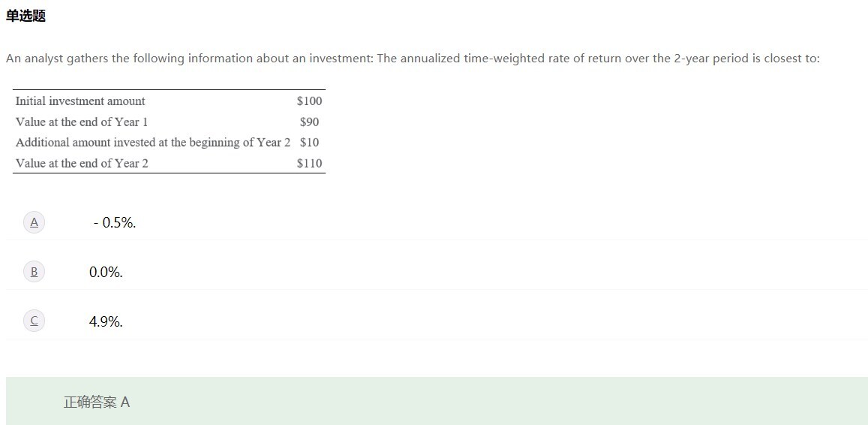Click the 单选题 heading
This screenshot has height=425, width=868.
[x=26, y=16]
